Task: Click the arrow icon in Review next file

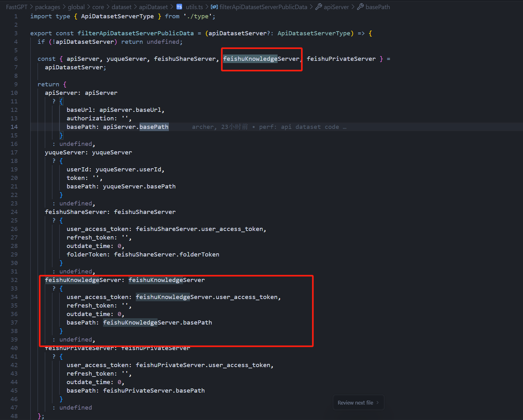Action: point(377,403)
